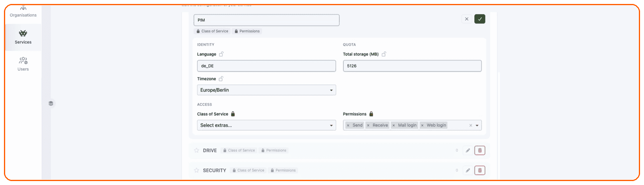Toggle the Language field lock
This screenshot has width=644, height=185.
click(x=221, y=54)
